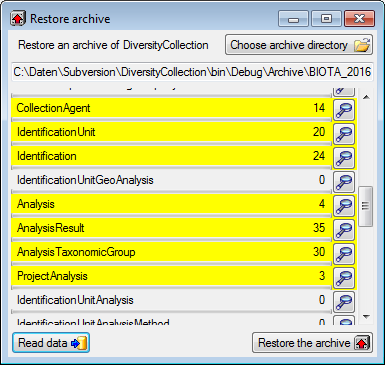
Task: Open Choose archive directory folder button
Action: pyautogui.click(x=299, y=45)
